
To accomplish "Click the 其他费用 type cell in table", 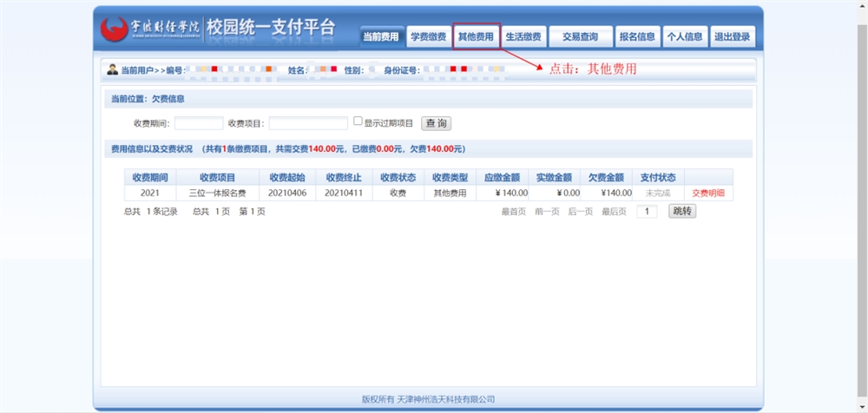I will 450,193.
